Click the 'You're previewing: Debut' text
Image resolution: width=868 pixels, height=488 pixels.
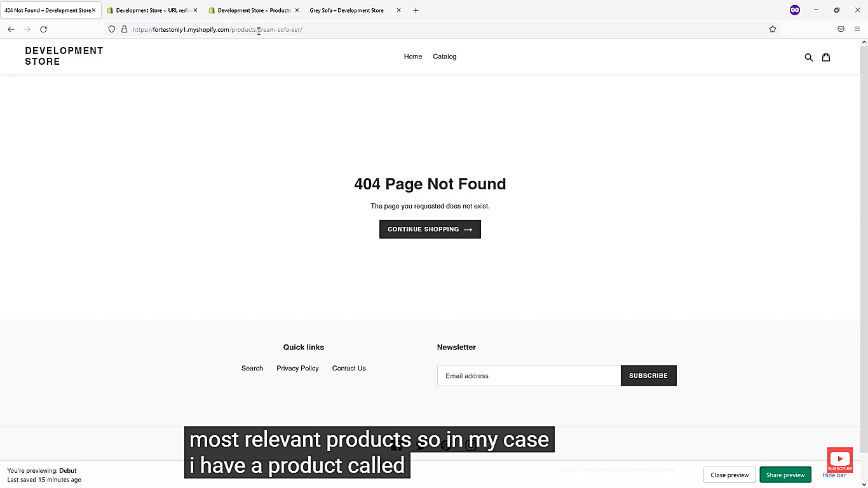click(42, 471)
